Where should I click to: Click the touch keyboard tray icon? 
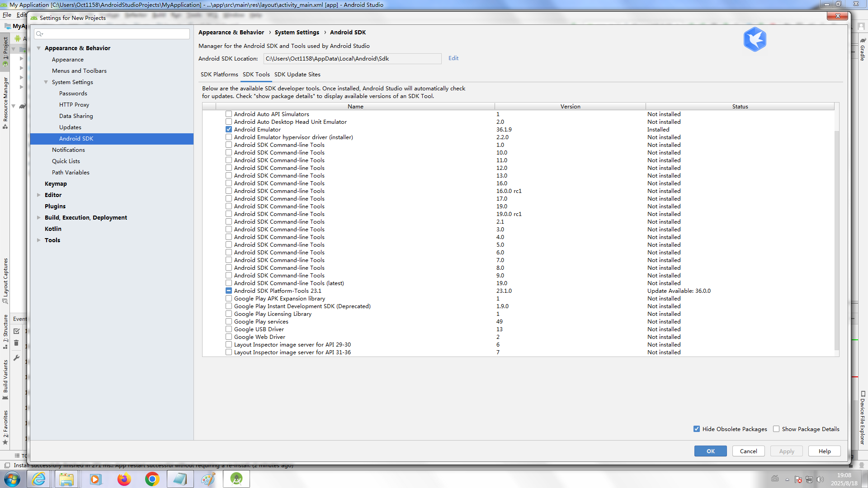coord(775,479)
